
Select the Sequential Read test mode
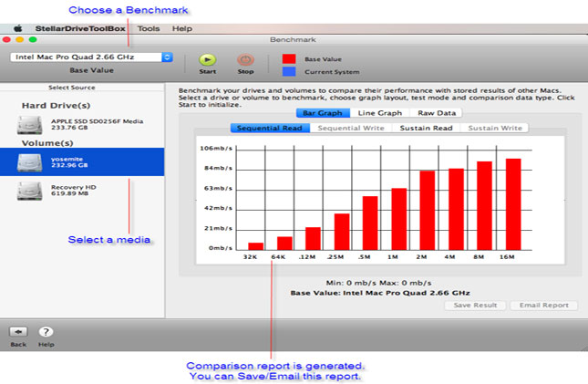[x=270, y=128]
